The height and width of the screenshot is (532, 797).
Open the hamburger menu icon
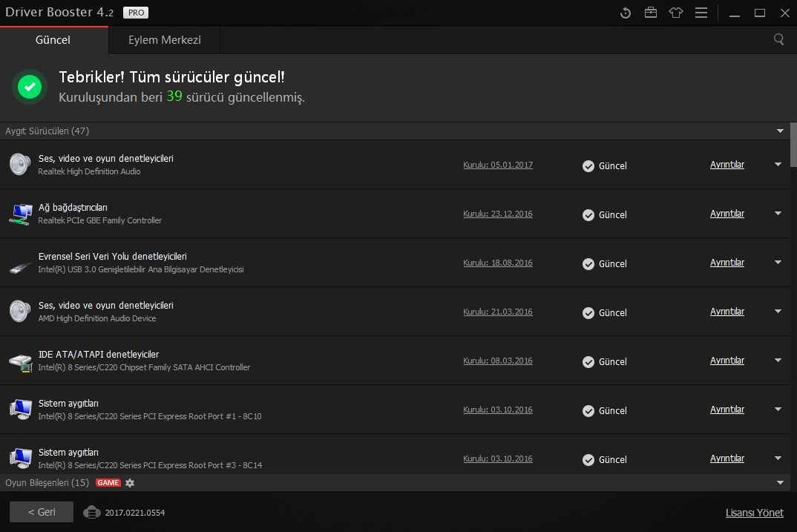tap(701, 13)
